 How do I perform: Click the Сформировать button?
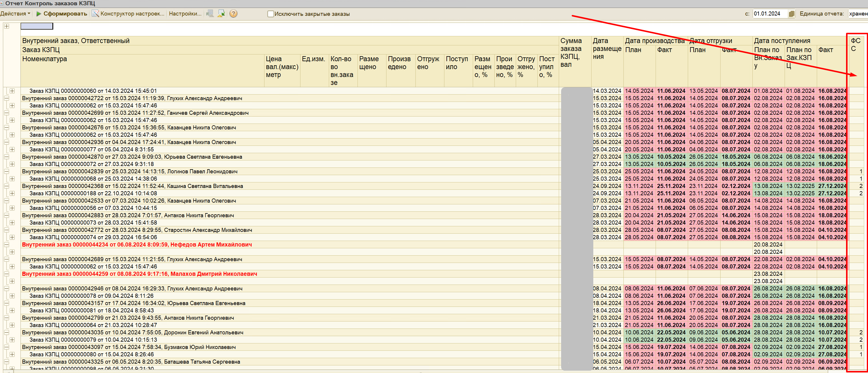point(61,13)
